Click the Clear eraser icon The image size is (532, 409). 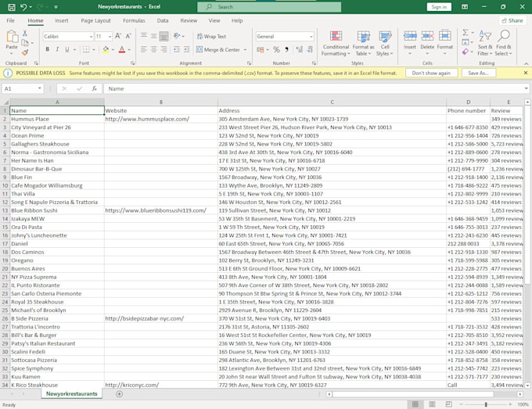[465, 52]
